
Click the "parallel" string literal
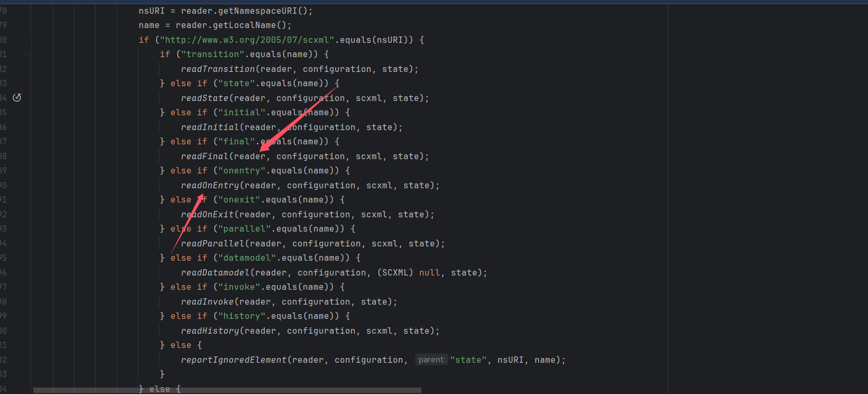(245, 229)
